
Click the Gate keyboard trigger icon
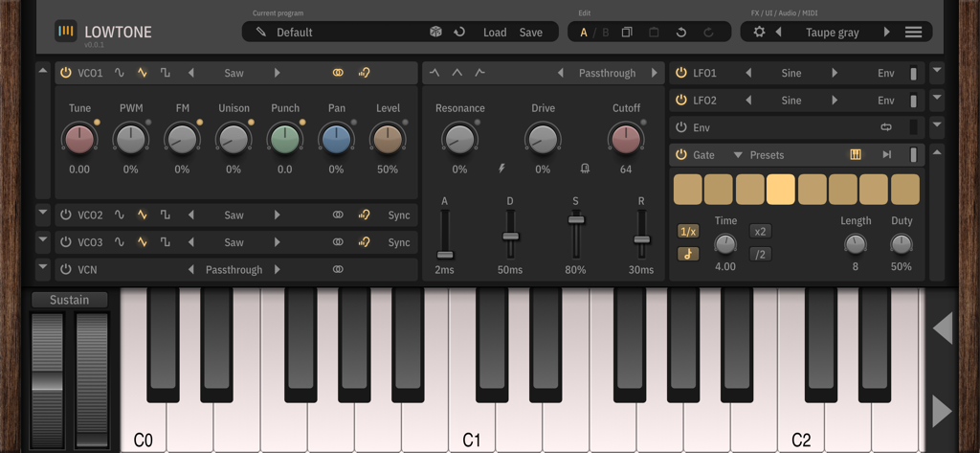pos(856,155)
